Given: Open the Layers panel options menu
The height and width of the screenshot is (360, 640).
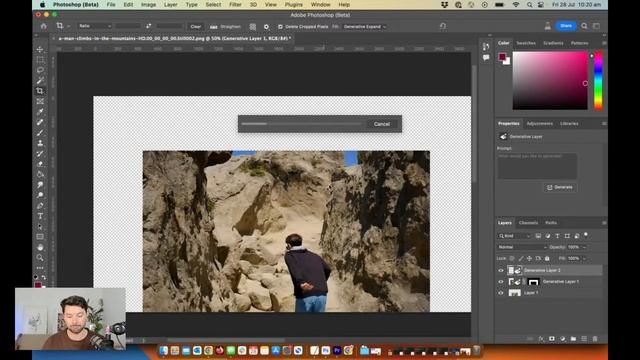Looking at the screenshot, I should point(604,223).
